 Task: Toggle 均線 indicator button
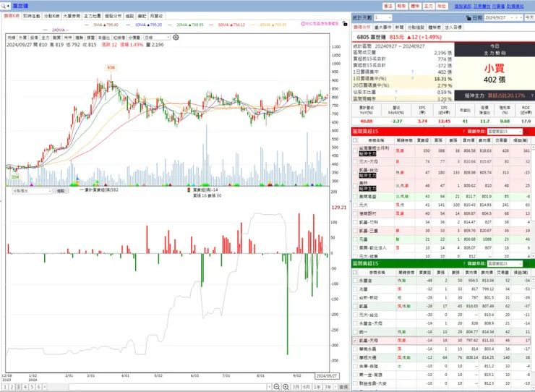[x=12, y=38]
